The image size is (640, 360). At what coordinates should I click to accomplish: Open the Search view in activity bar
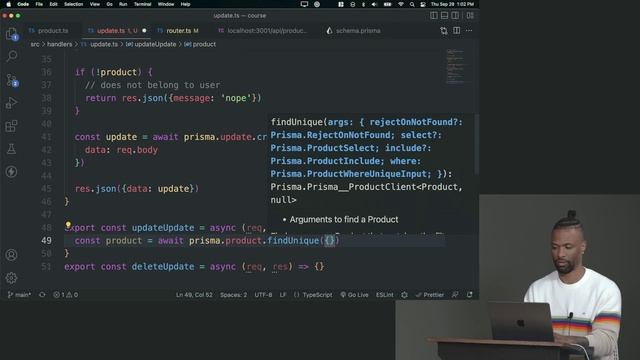(x=12, y=56)
